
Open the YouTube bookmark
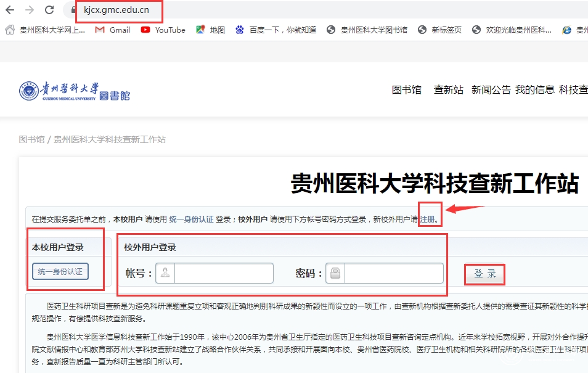click(x=163, y=30)
